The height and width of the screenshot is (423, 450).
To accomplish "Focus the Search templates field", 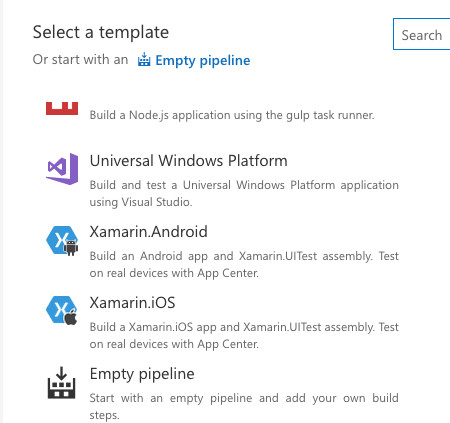I will click(422, 34).
